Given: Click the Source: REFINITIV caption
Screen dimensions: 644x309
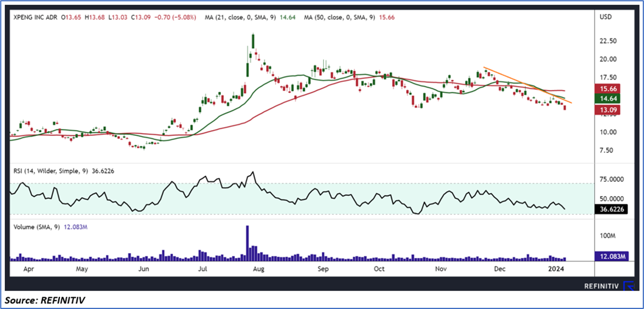Looking at the screenshot, I should (45, 300).
